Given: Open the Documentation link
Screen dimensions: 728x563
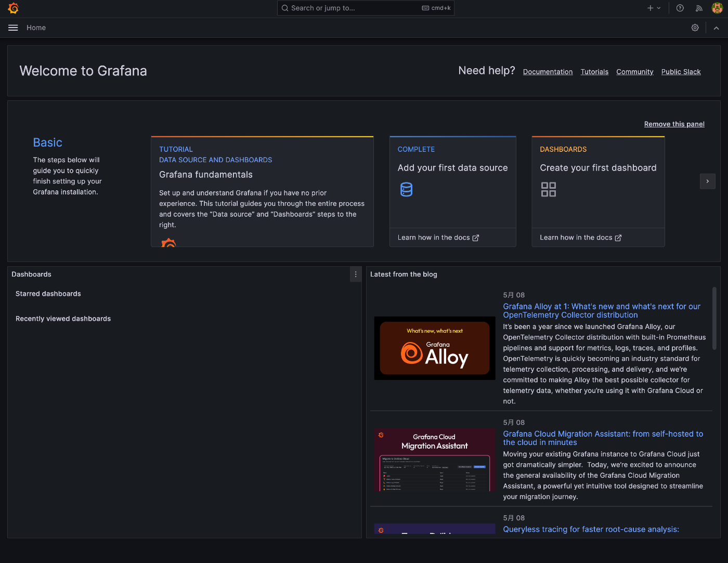Looking at the screenshot, I should 548,72.
